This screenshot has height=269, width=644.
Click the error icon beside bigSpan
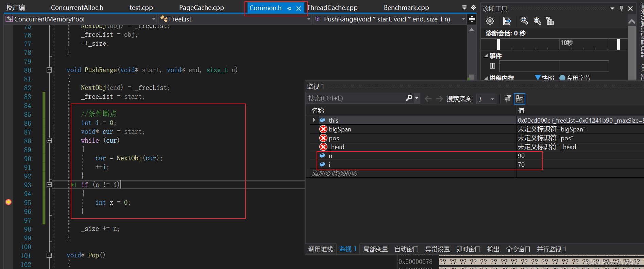click(x=323, y=129)
